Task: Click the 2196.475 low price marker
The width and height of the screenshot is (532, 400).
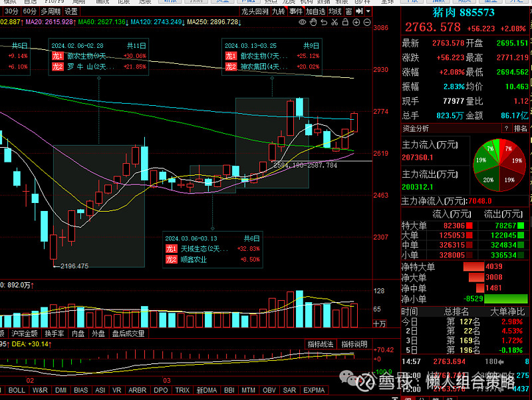Action: 74,266
